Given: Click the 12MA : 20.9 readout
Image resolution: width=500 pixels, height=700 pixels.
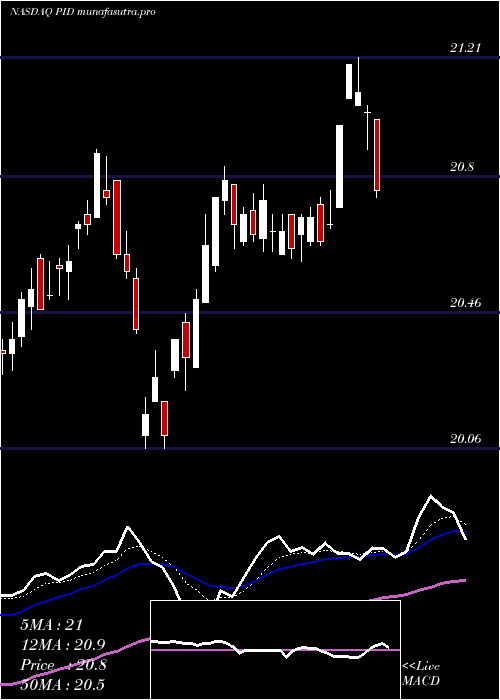Looking at the screenshot, I should [62, 645].
